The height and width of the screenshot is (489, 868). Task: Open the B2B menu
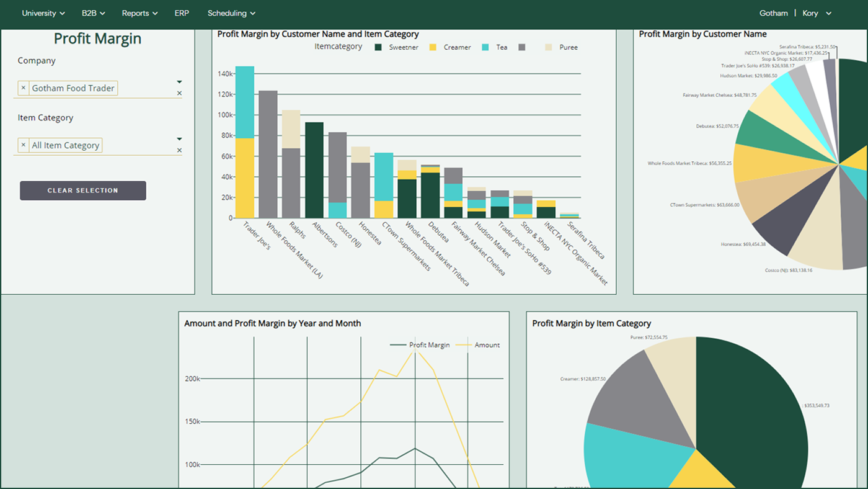click(x=93, y=13)
